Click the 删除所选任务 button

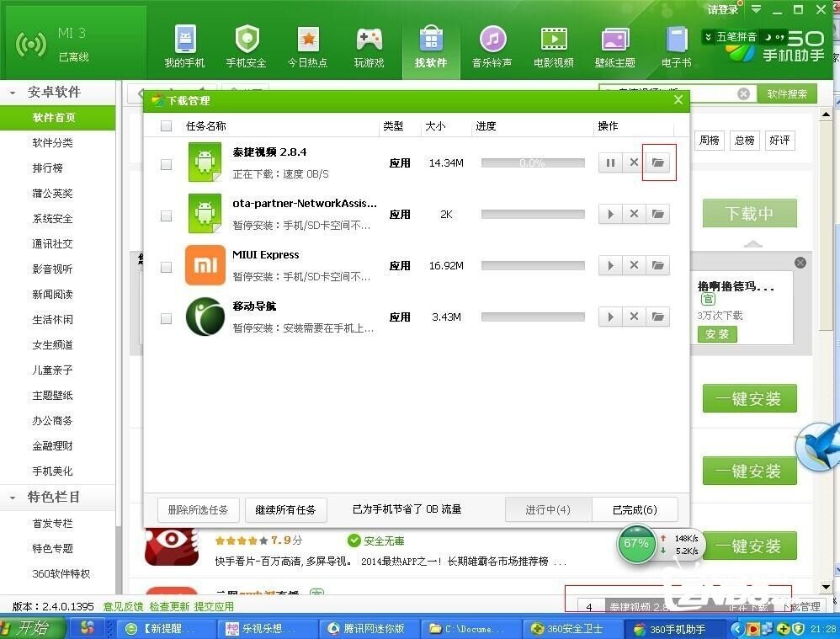(x=198, y=509)
